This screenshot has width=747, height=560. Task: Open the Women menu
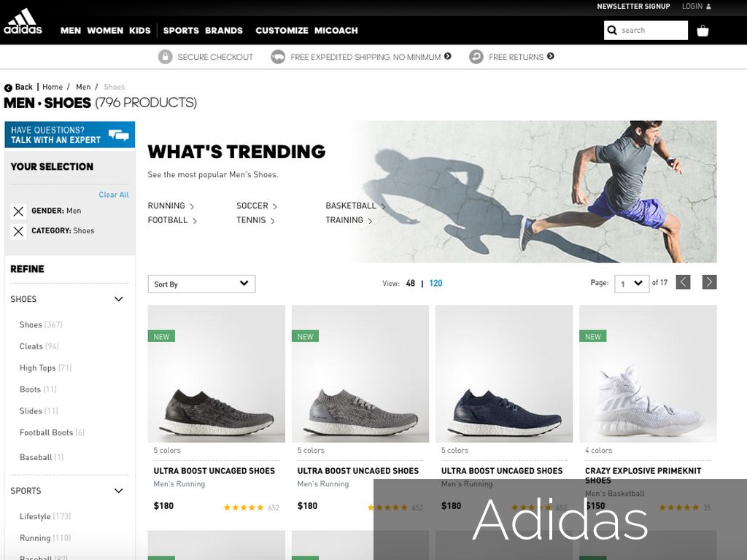tap(105, 31)
